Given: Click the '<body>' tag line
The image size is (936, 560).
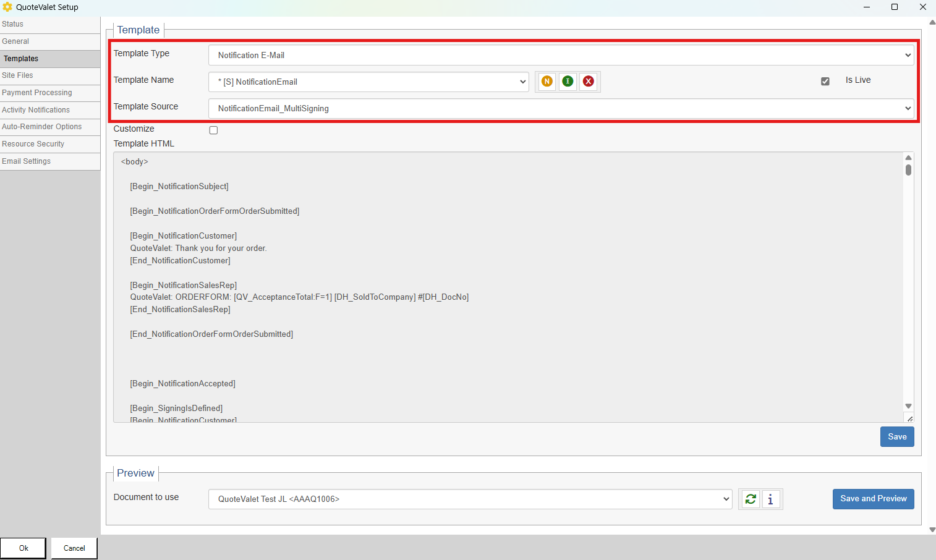Looking at the screenshot, I should pos(135,162).
